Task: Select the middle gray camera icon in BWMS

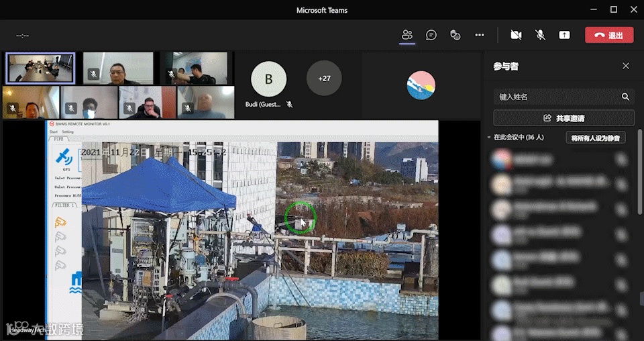Action: pos(60,250)
